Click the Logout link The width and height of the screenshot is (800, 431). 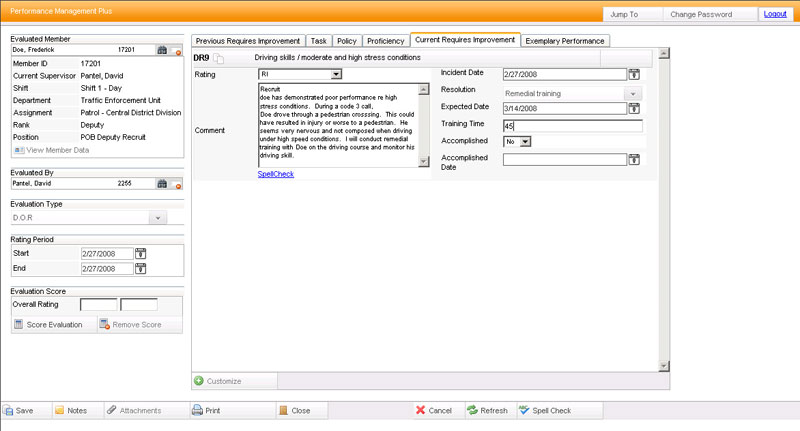775,15
